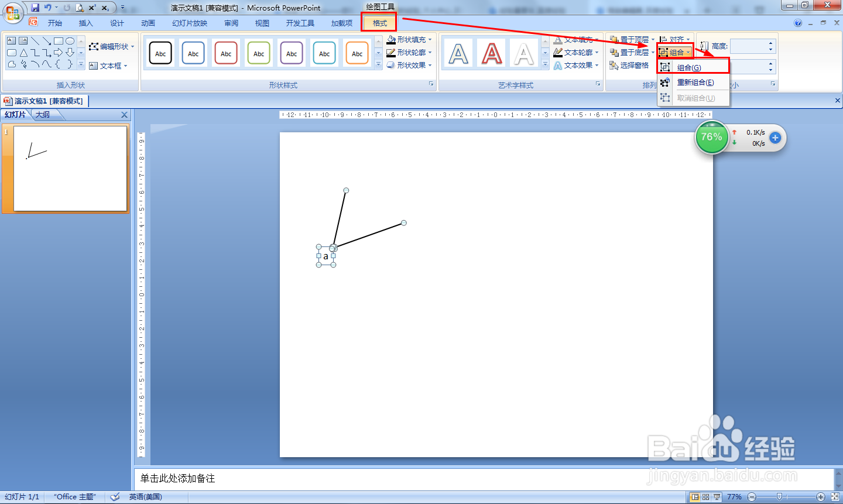Select the 格式 drawing tools tab

[x=380, y=23]
